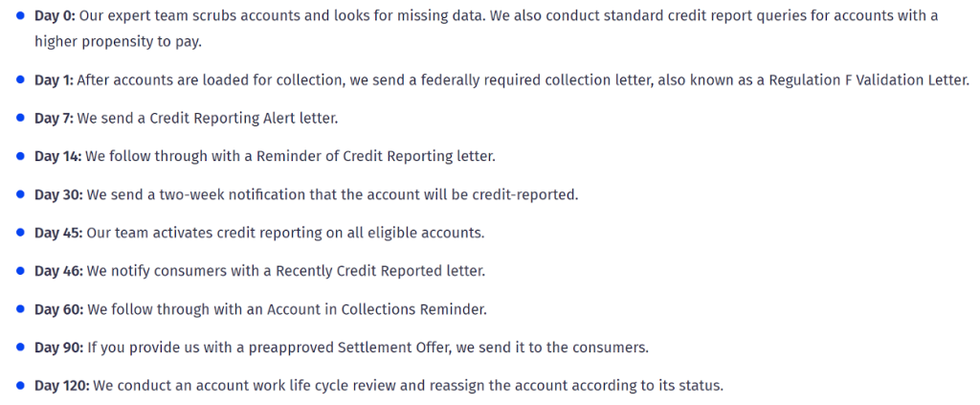Select the bold "Day 46:" label
This screenshot has width=980, height=405.
coord(58,271)
